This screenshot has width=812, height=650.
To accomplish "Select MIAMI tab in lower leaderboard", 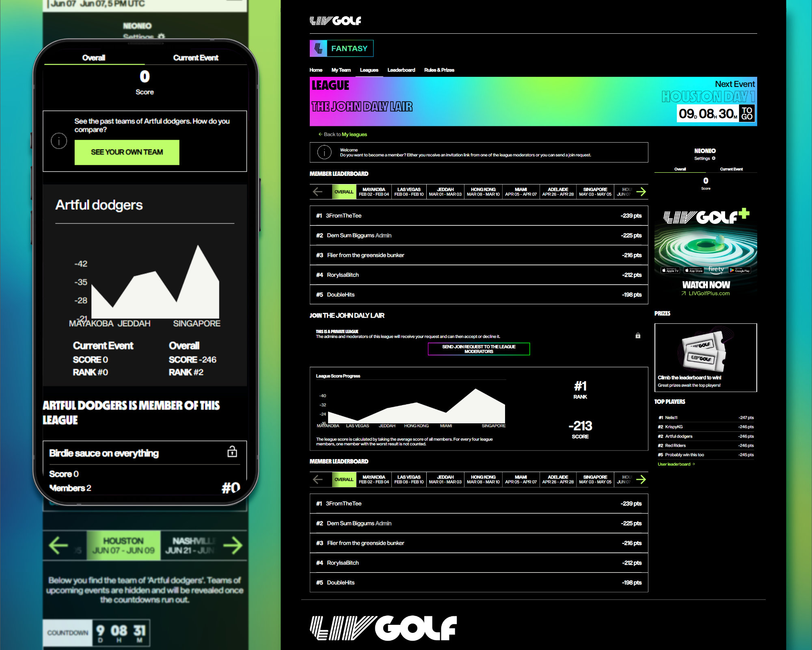I will coord(521,479).
